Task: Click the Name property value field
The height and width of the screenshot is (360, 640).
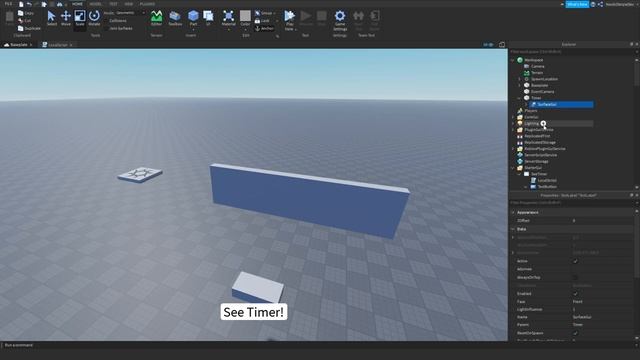Action: [602, 317]
